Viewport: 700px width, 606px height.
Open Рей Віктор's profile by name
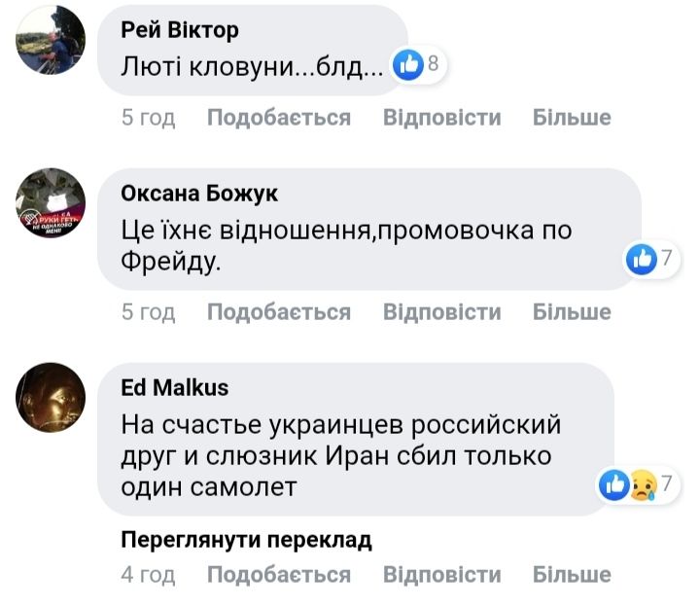click(179, 30)
